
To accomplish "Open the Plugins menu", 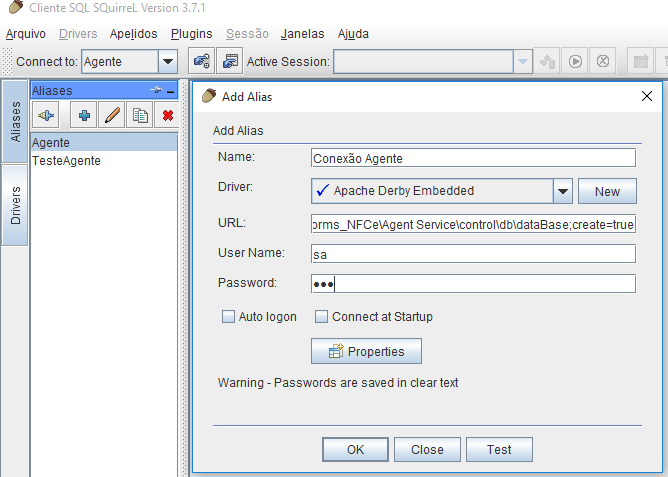I will pos(191,34).
